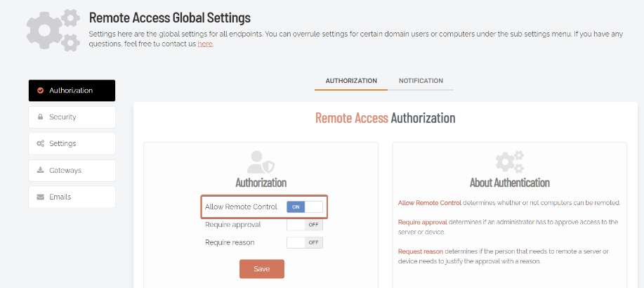
Task: Follow the 'here' contact link
Action: 205,44
